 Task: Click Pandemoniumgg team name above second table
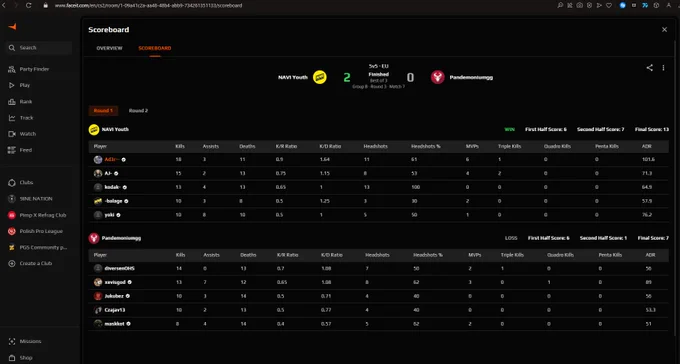(x=121, y=238)
